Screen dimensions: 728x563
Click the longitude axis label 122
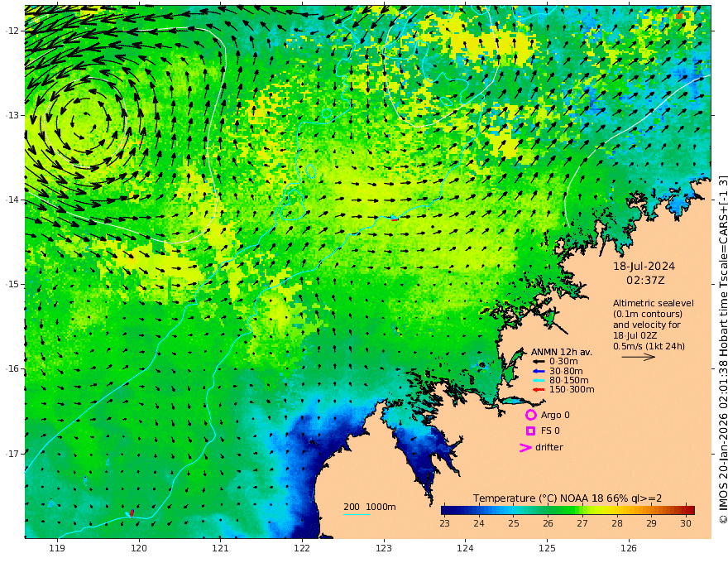click(x=302, y=549)
